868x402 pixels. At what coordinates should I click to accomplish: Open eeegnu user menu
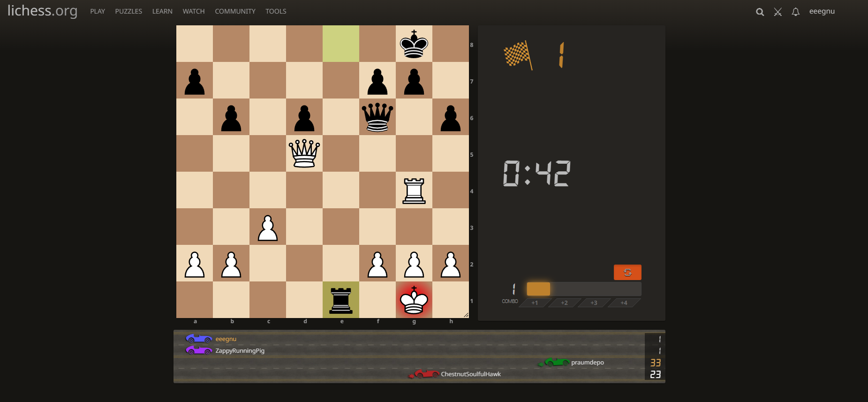822,11
